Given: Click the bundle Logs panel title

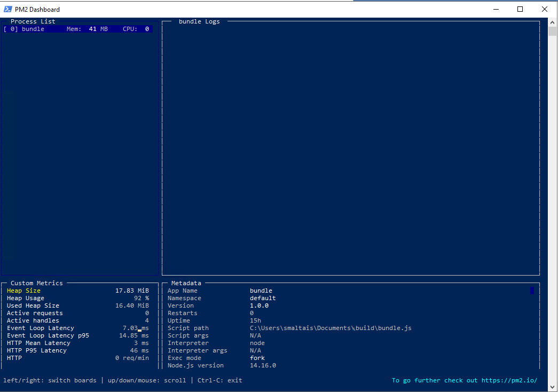Looking at the screenshot, I should pyautogui.click(x=199, y=22).
